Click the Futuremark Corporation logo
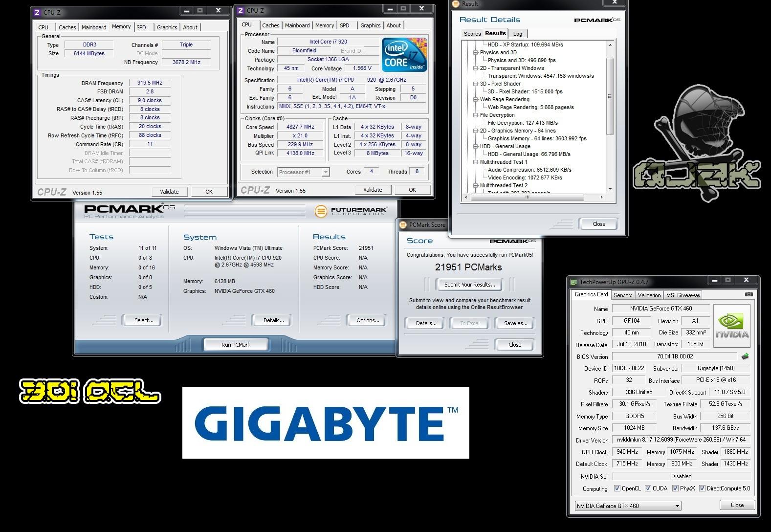 [351, 211]
